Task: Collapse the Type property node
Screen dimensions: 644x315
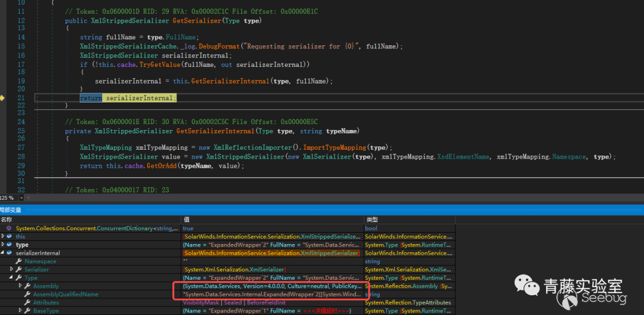Action: [x=11, y=278]
